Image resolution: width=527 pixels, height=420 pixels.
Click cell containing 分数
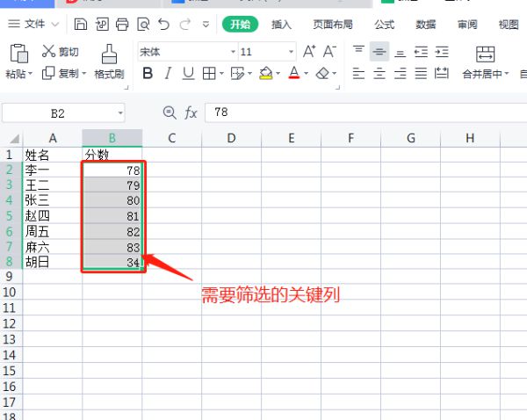(112, 155)
